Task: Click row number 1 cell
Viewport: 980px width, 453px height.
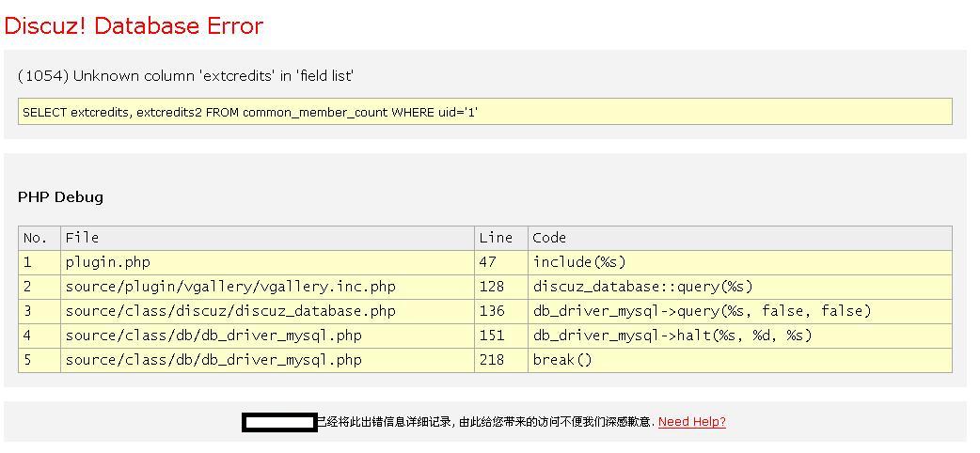Action: (40, 262)
